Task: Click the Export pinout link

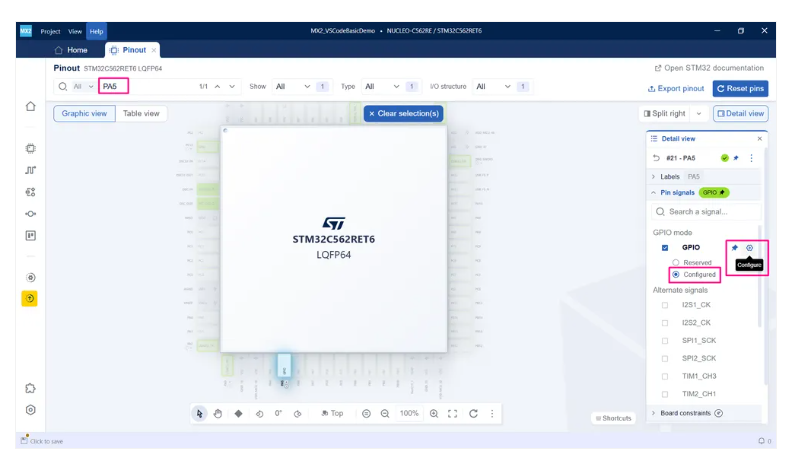Action: (x=675, y=89)
